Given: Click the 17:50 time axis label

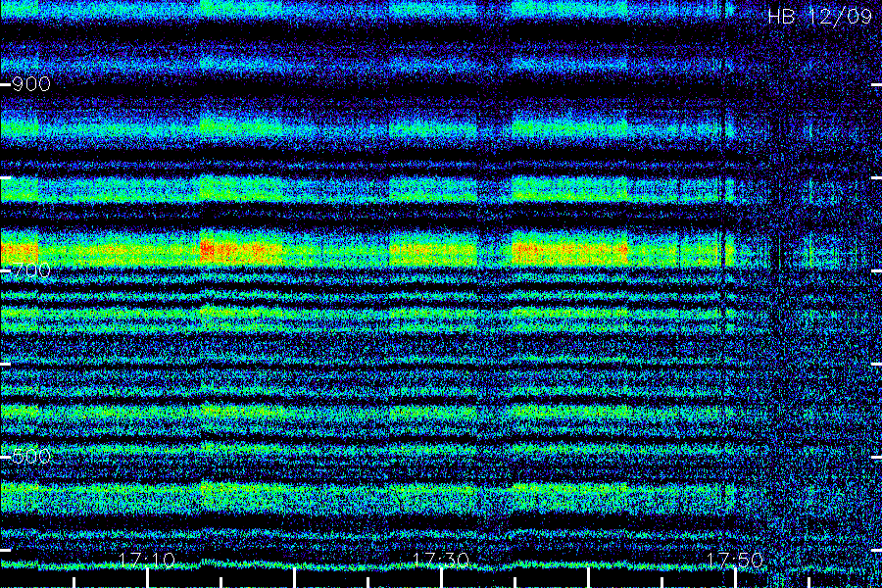Looking at the screenshot, I should tap(735, 560).
